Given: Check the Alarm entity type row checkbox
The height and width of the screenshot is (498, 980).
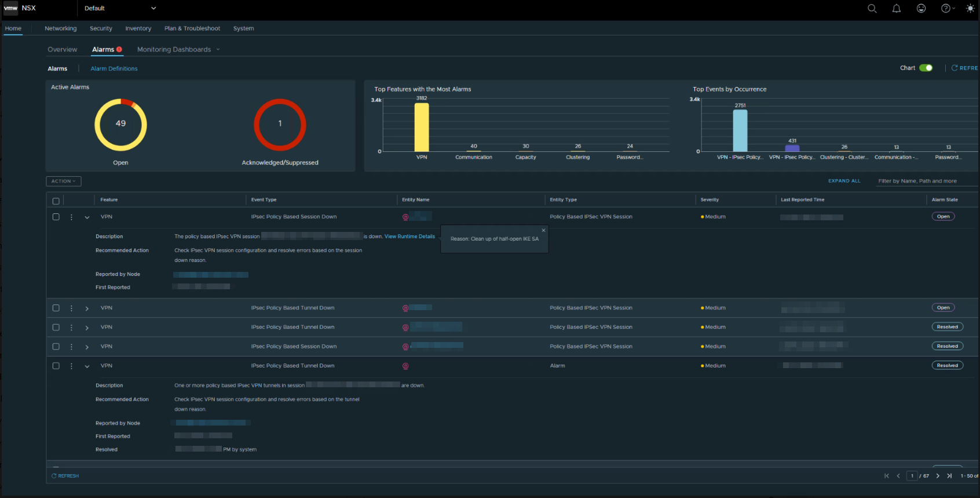Looking at the screenshot, I should coord(56,366).
